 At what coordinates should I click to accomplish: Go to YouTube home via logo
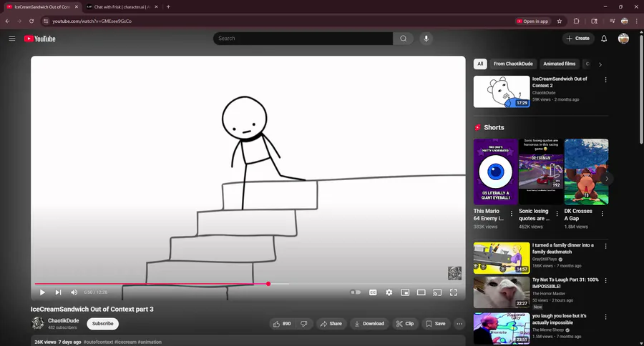40,39
